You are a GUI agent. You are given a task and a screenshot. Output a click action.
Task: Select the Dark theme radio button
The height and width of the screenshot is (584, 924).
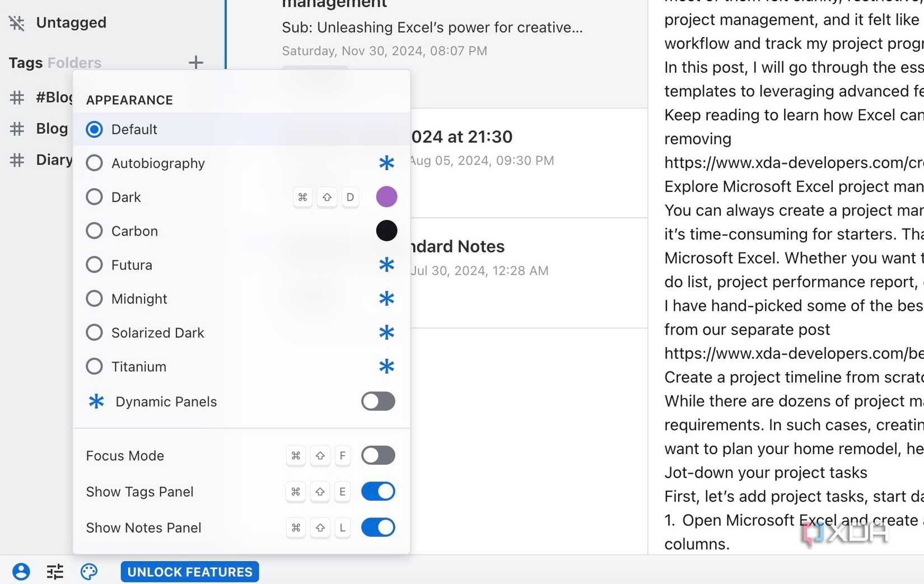pos(94,197)
